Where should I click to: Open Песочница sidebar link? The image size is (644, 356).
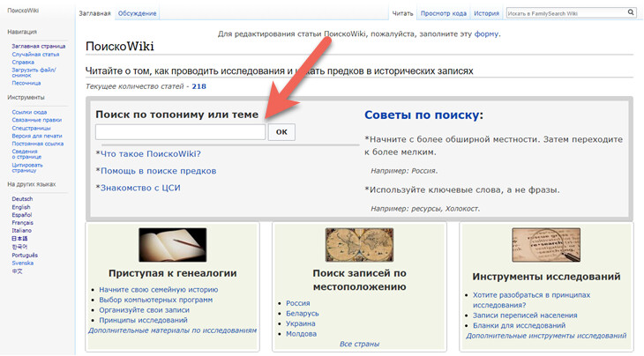click(26, 83)
